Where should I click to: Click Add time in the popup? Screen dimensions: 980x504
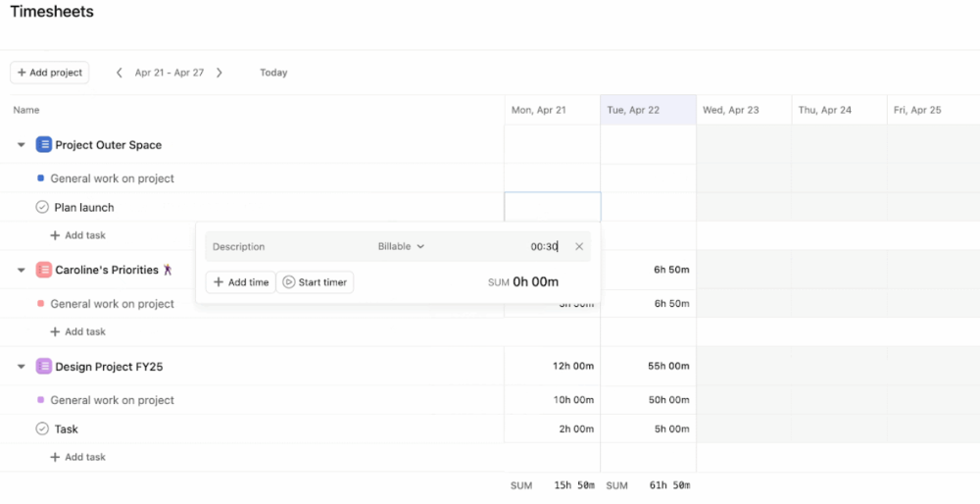coord(240,282)
